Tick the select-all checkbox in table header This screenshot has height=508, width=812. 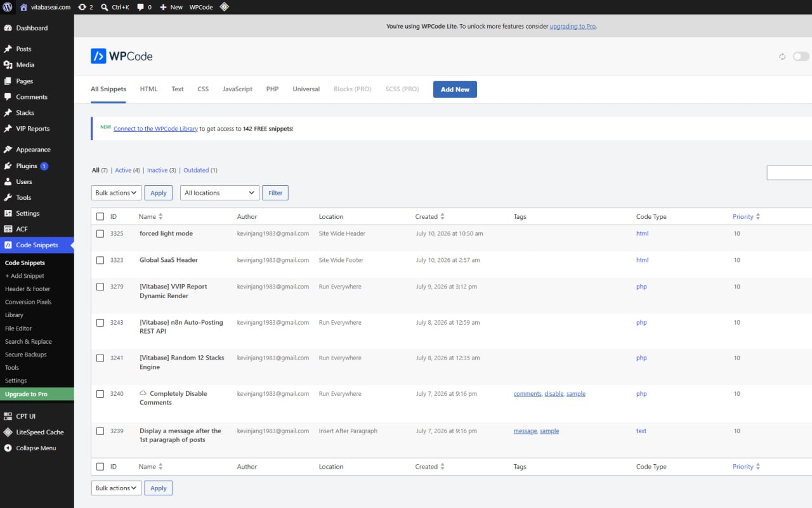tap(100, 216)
